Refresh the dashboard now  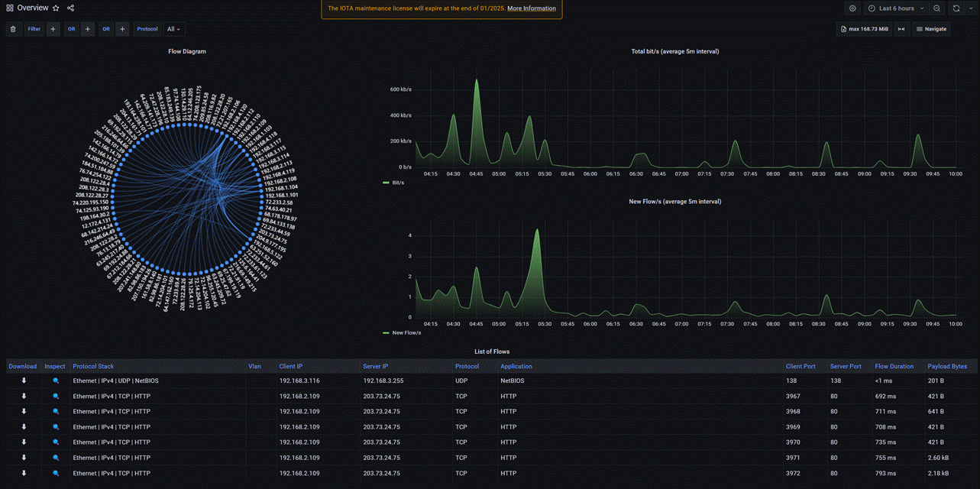[x=956, y=8]
